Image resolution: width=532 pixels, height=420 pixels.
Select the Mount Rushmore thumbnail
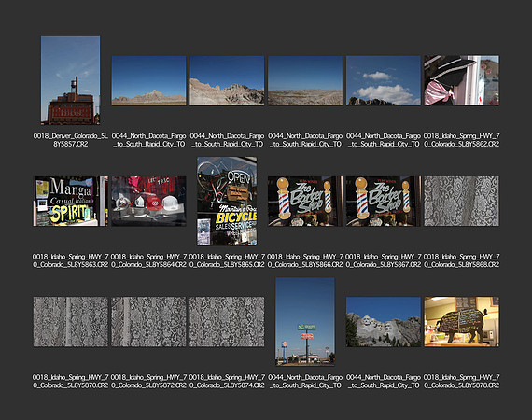click(x=384, y=322)
